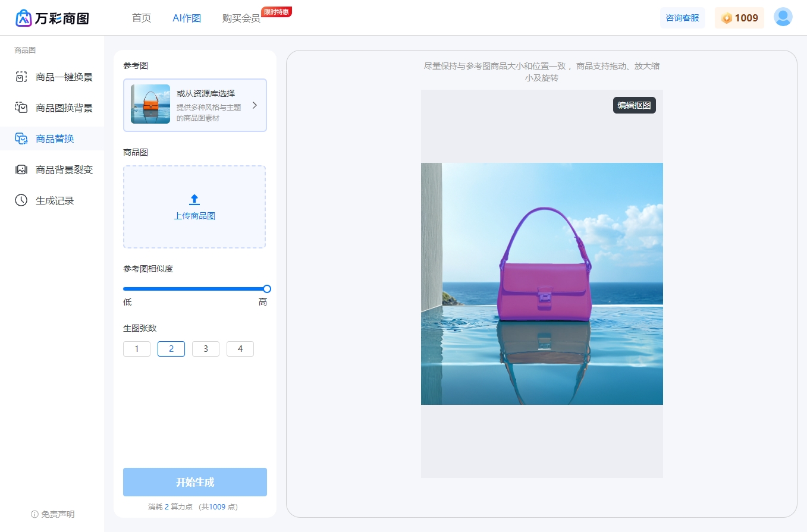Click the 高 label under the slider
The height and width of the screenshot is (532, 807).
pos(263,302)
